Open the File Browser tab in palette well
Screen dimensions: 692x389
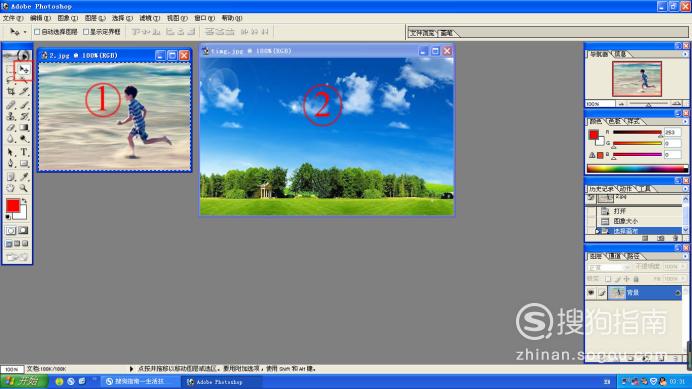point(422,33)
